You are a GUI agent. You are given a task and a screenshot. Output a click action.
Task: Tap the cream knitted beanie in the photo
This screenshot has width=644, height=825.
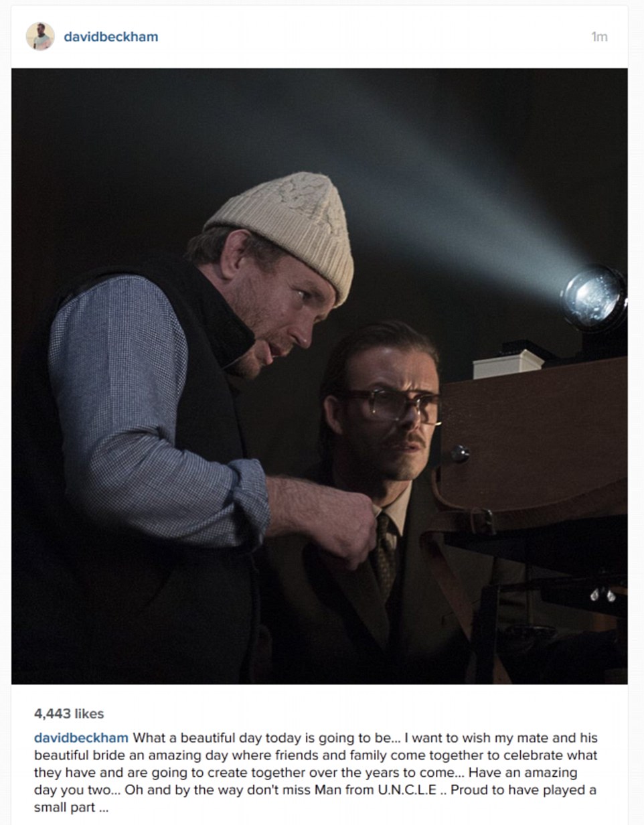[x=287, y=228]
